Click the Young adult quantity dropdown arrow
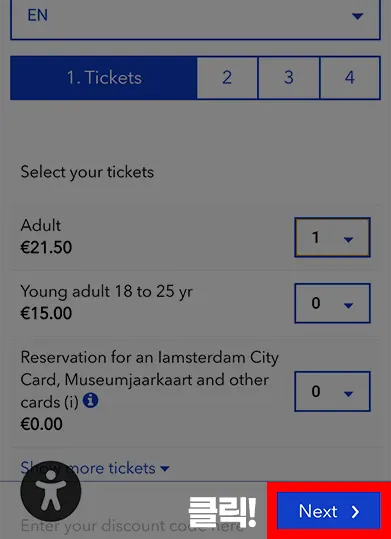 click(x=348, y=305)
